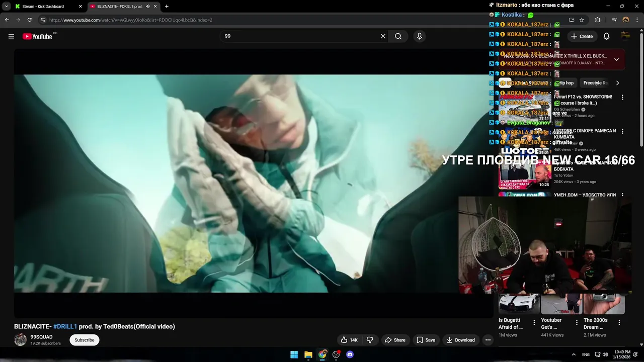Close the BLIZNACITE YouTube tab
Image resolution: width=644 pixels, height=362 pixels.
pos(155,7)
